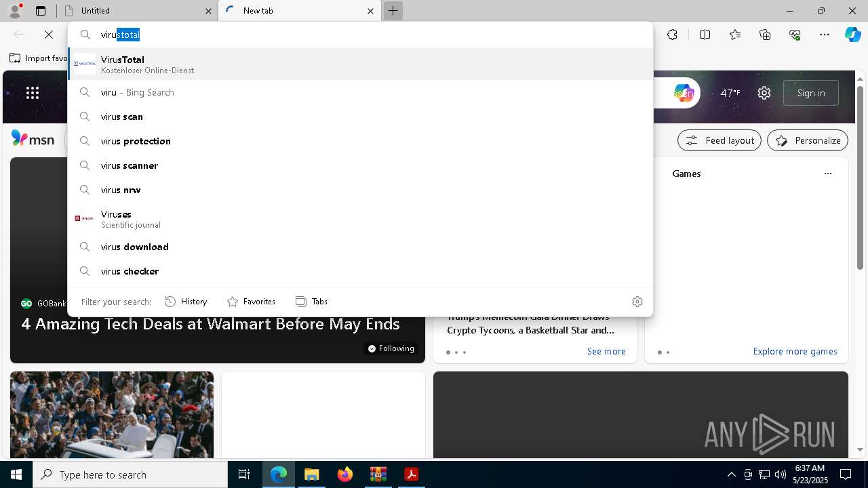Choose the virus checker suggestion

point(360,271)
